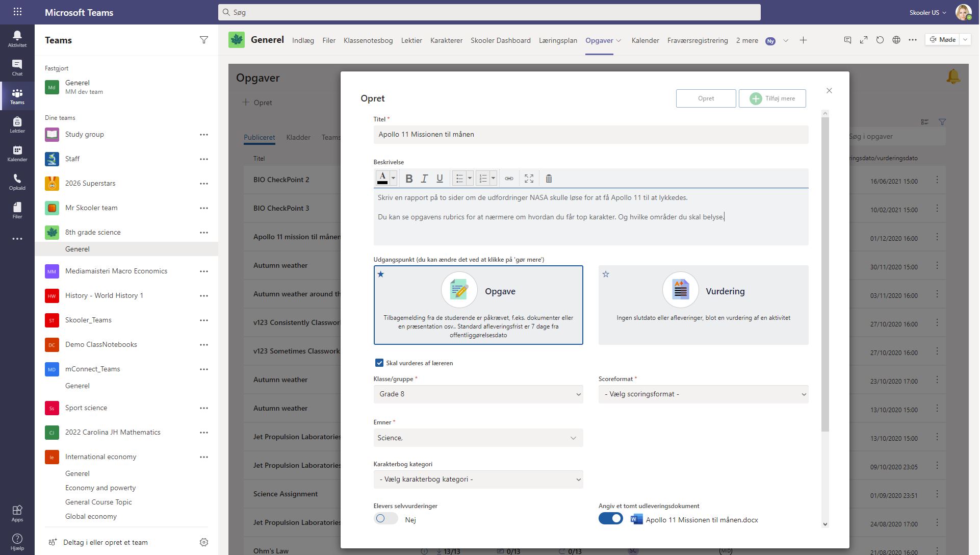Open the app launcher grid icon
Screen dimensions: 980x555
[x=17, y=12]
